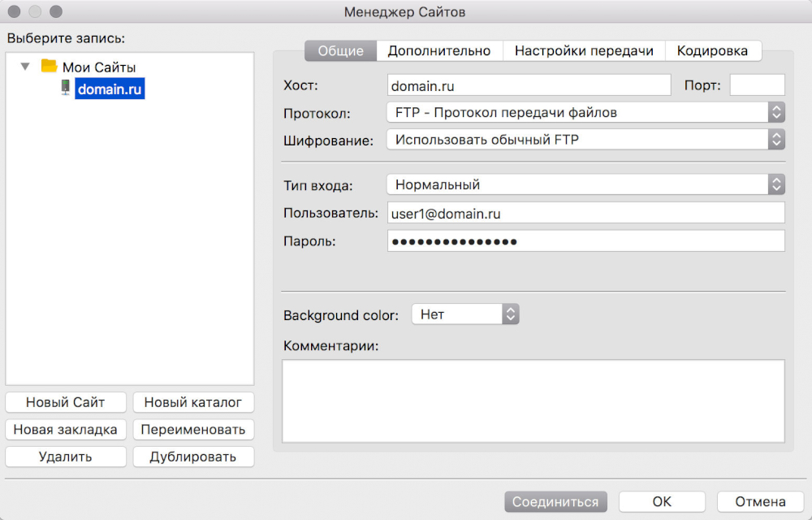Image resolution: width=812 pixels, height=520 pixels.
Task: Focus the Порт input field
Action: [x=757, y=85]
